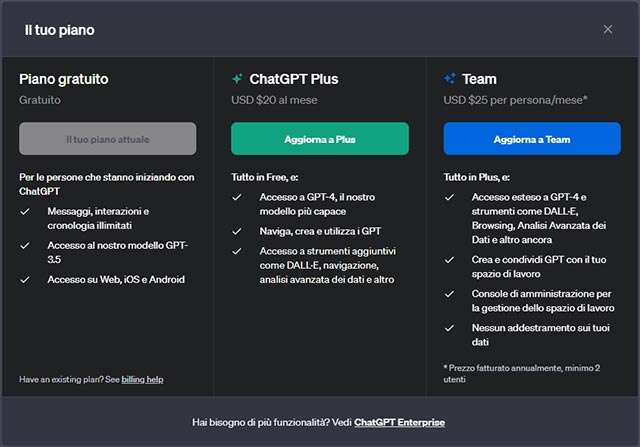
Task: Click checkmark beside Nessun addestramento sui tuoi dati
Action: [x=449, y=327]
